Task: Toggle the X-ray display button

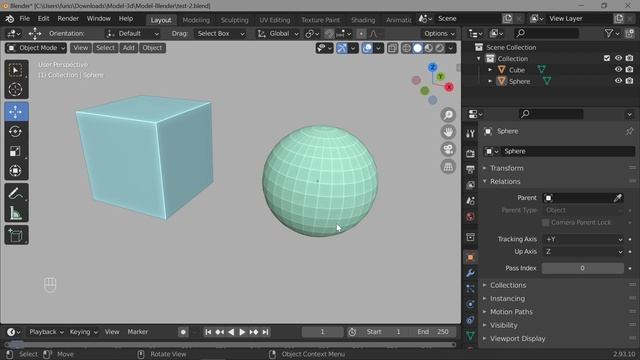Action: [x=392, y=48]
